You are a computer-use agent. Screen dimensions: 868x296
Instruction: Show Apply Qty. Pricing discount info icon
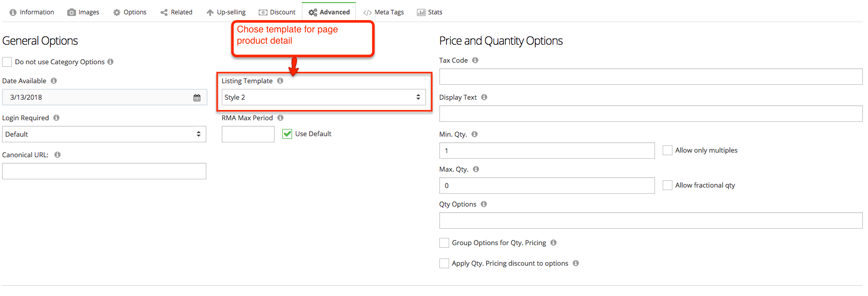click(x=576, y=263)
